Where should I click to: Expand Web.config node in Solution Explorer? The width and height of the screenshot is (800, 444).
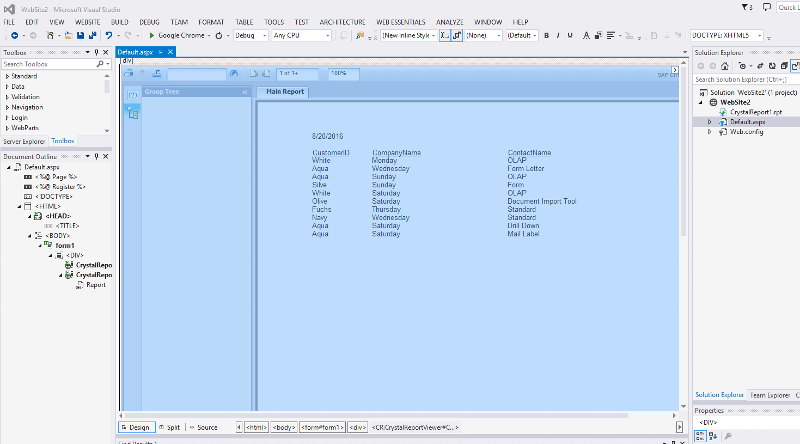[709, 132]
